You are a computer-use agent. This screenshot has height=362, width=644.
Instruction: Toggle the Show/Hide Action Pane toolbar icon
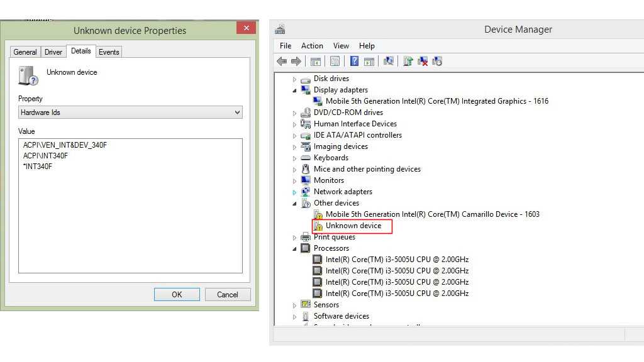click(369, 62)
